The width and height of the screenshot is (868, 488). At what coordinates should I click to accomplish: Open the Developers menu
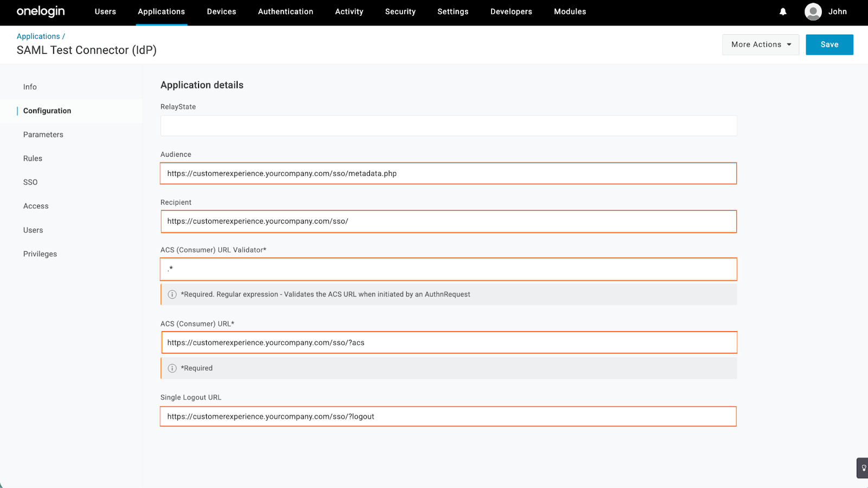coord(511,11)
